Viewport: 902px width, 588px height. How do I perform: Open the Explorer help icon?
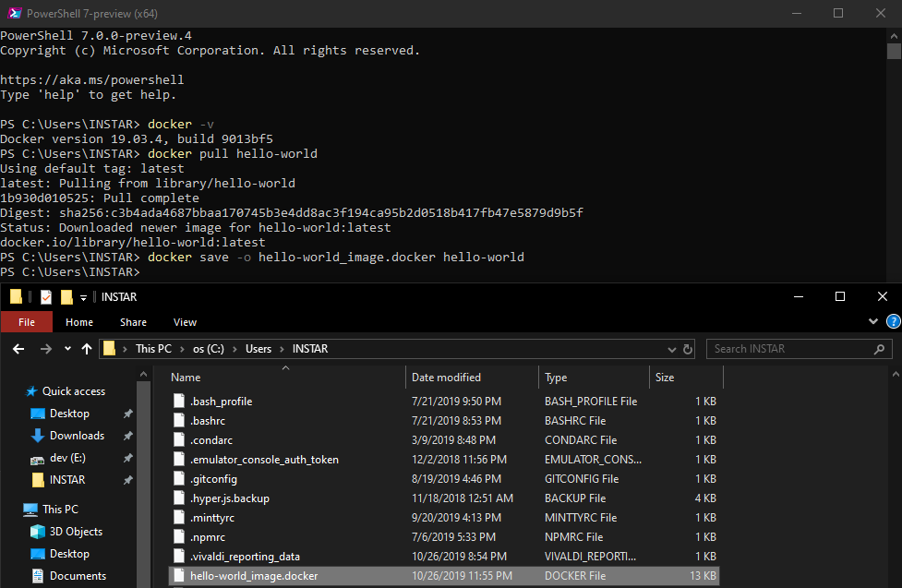[894, 321]
